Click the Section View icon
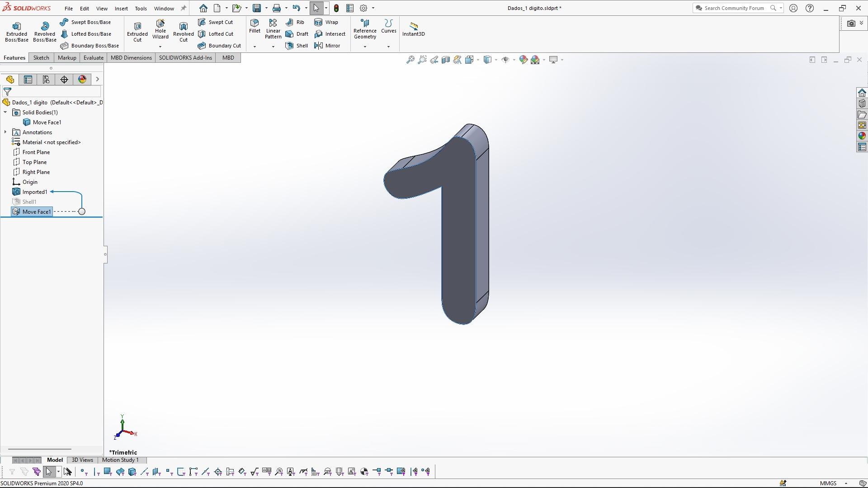Screen dimensions: 868x488 [x=446, y=60]
